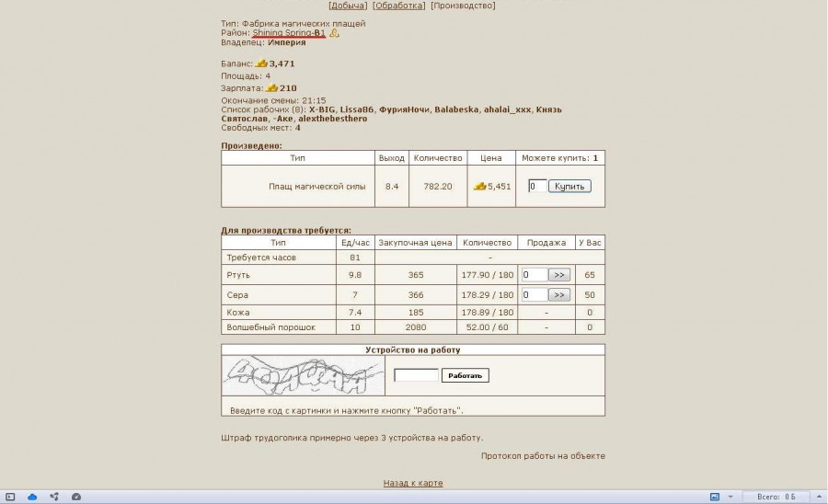The width and height of the screenshot is (828, 504).
Task: Open Протокол работы на объекте link
Action: coord(543,455)
